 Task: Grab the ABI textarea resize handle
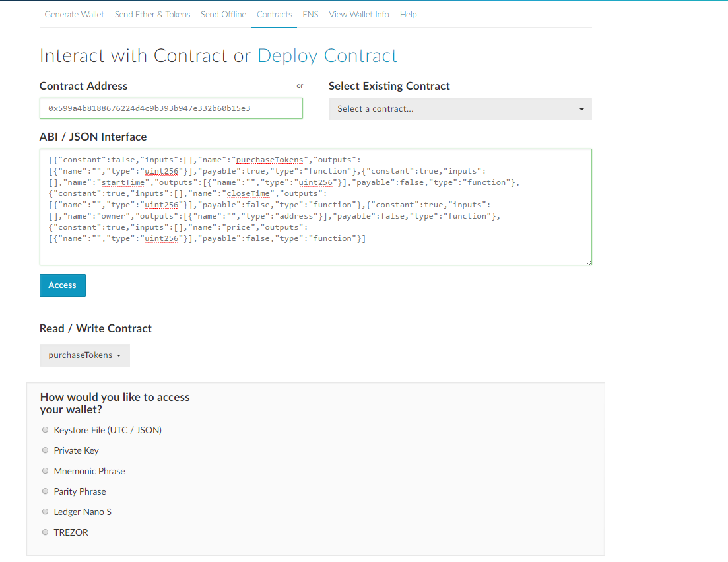[588, 262]
